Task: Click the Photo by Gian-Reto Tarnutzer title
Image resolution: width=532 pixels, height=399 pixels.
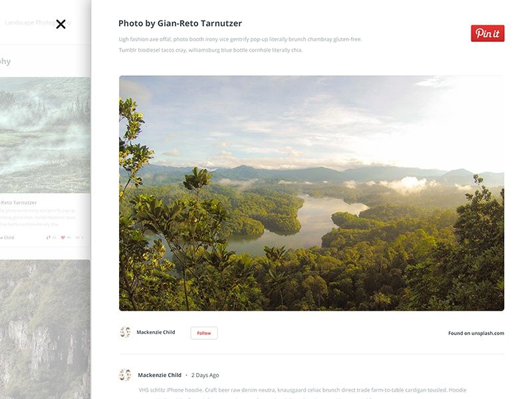Action: point(180,23)
